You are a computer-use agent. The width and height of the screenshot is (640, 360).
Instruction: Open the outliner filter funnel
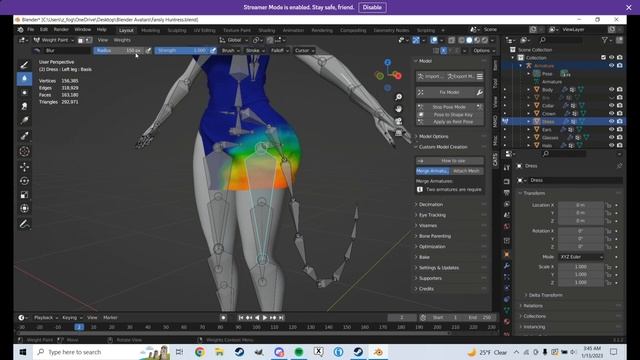coord(604,40)
